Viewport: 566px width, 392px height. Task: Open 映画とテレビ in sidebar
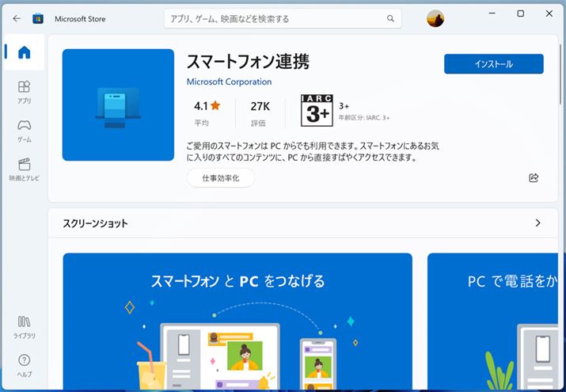[25, 169]
